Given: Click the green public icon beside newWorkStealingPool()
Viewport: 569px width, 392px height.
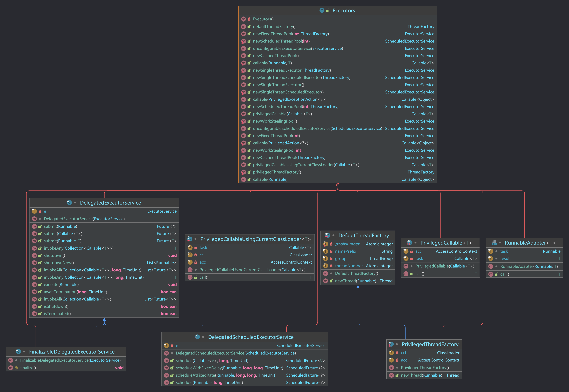Looking at the screenshot, I should (x=249, y=121).
